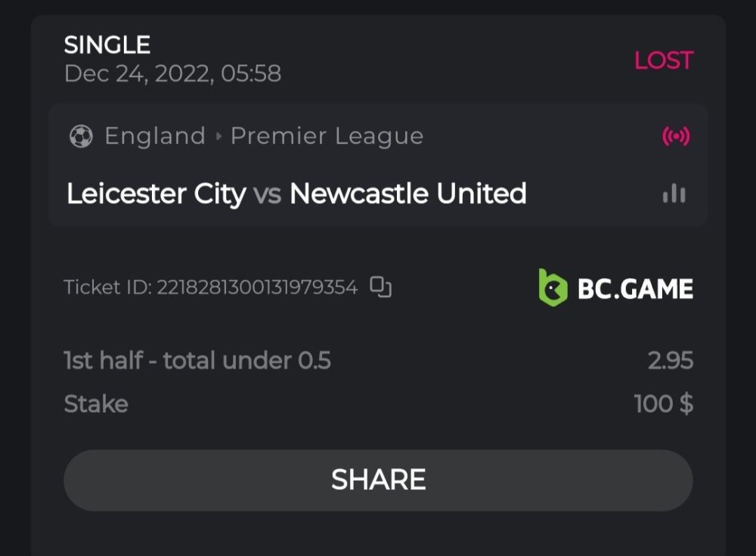Screen dimensions: 756x556
Task: Click the 100 $ stake amount
Action: coord(663,404)
